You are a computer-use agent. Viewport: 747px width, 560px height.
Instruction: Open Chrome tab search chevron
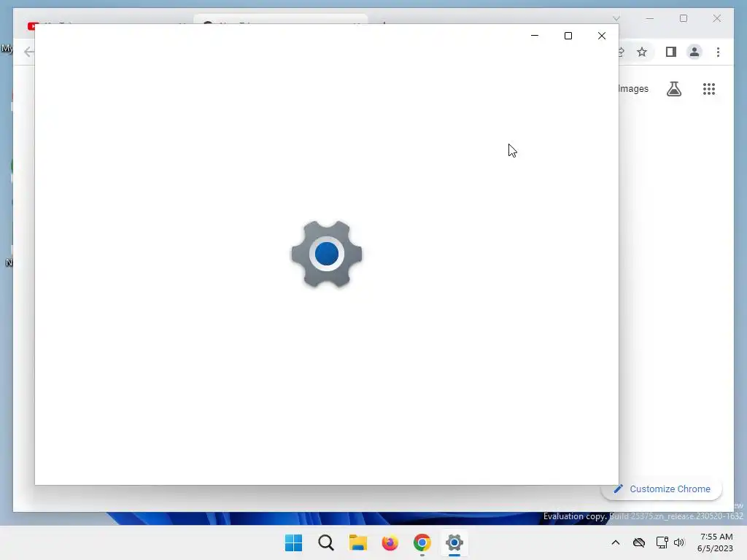pos(616,18)
